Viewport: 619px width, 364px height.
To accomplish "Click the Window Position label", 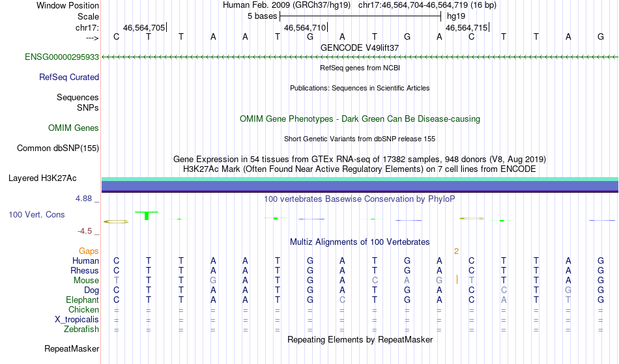I will coord(68,5).
